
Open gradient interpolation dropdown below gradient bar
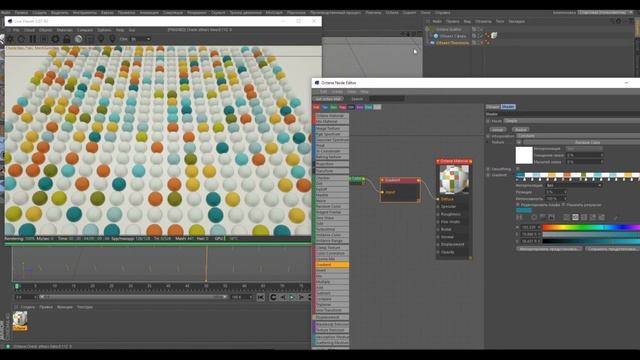point(573,185)
